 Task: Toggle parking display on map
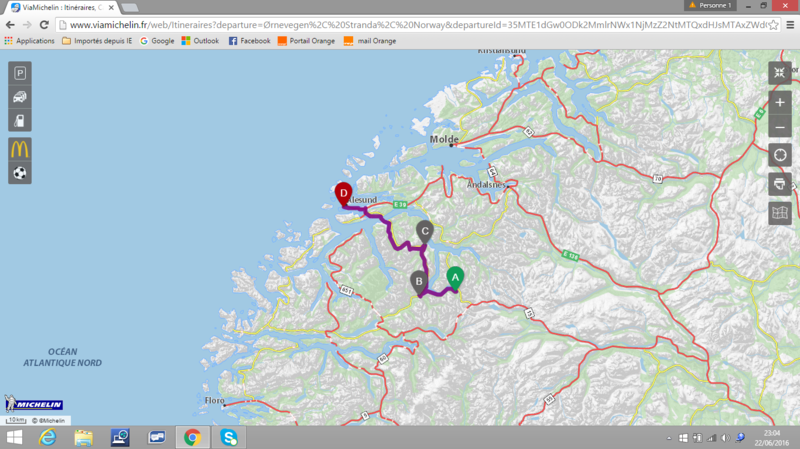pos(20,73)
